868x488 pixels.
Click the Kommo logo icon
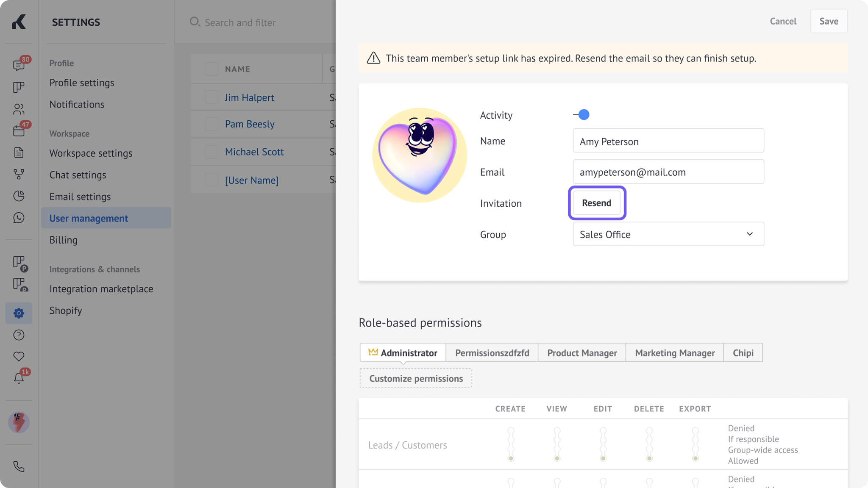pyautogui.click(x=19, y=22)
